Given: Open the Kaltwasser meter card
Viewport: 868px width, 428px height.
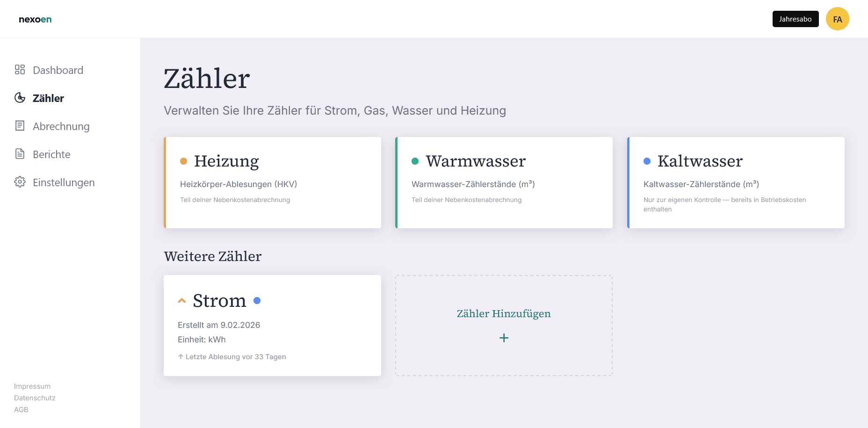Looking at the screenshot, I should click(x=736, y=182).
